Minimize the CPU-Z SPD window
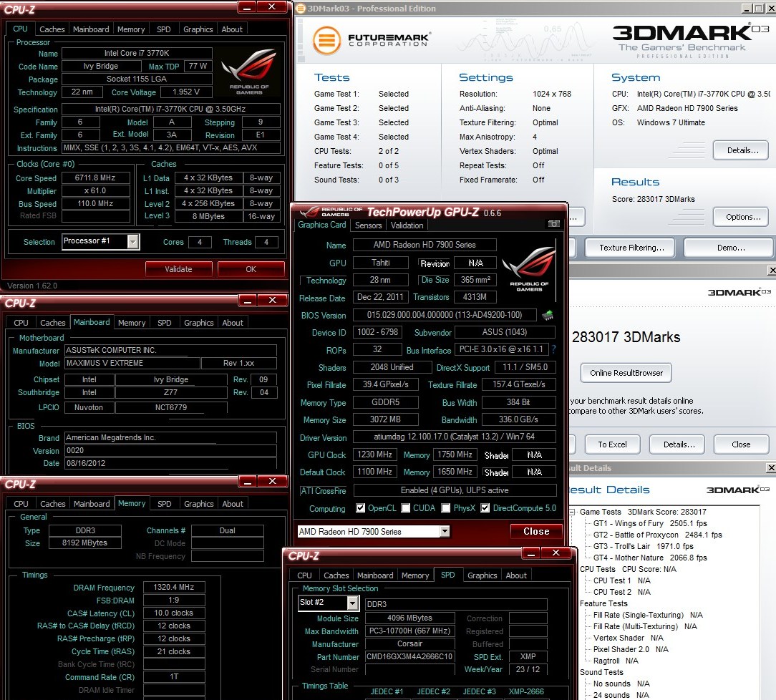 pos(530,553)
